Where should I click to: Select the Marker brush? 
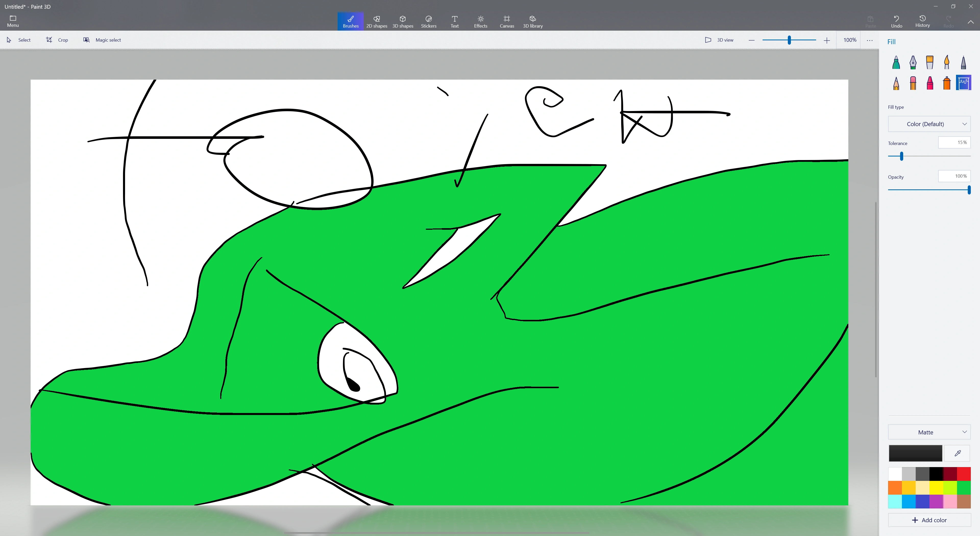tap(896, 62)
